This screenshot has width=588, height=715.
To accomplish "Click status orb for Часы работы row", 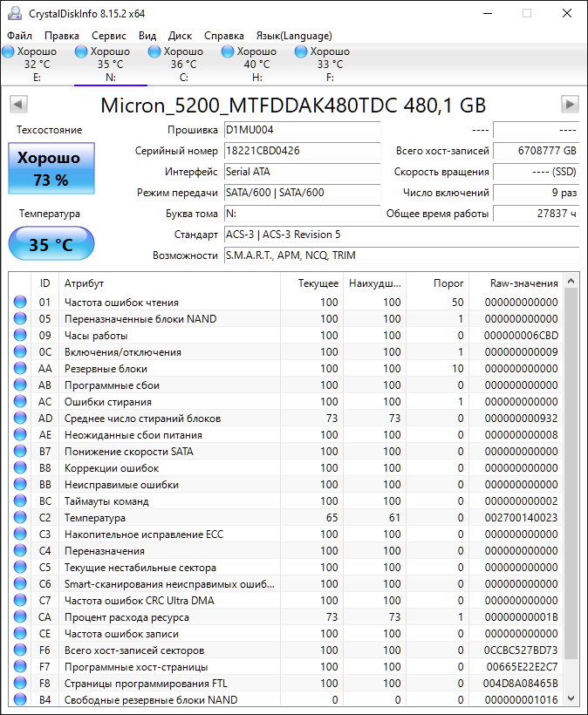I will tap(20, 335).
